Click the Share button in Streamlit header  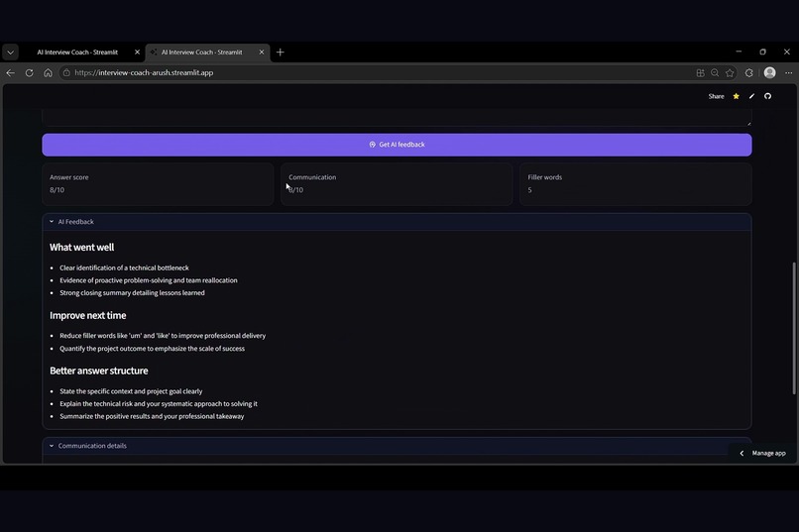[716, 96]
